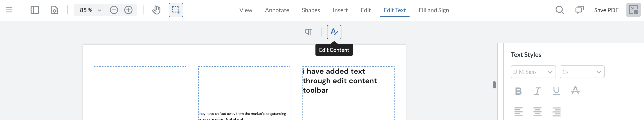Activate the marquee selection tool

click(x=176, y=10)
